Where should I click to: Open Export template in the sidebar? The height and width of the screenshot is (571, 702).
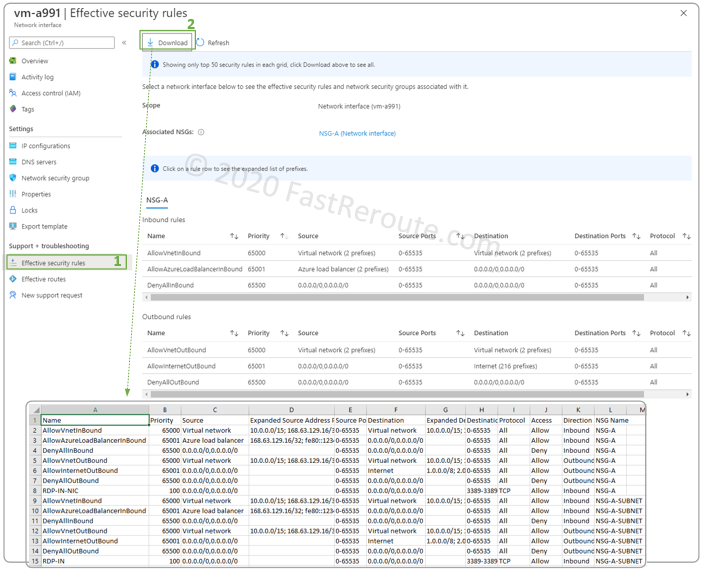(x=44, y=227)
